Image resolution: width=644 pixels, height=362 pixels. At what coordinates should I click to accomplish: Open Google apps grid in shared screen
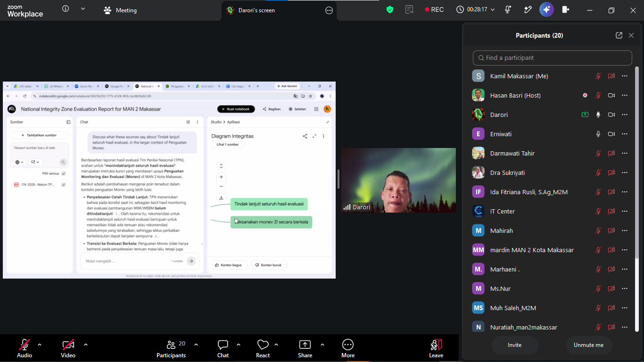tap(316, 109)
